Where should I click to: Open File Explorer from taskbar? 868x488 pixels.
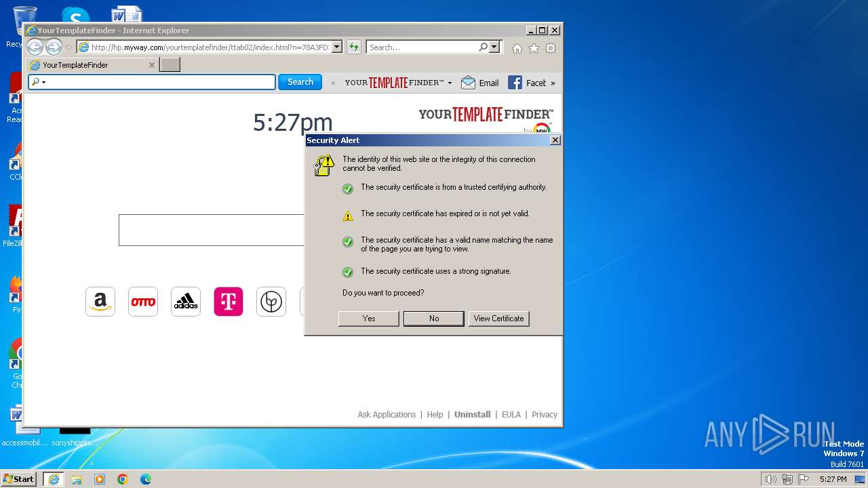(x=77, y=479)
